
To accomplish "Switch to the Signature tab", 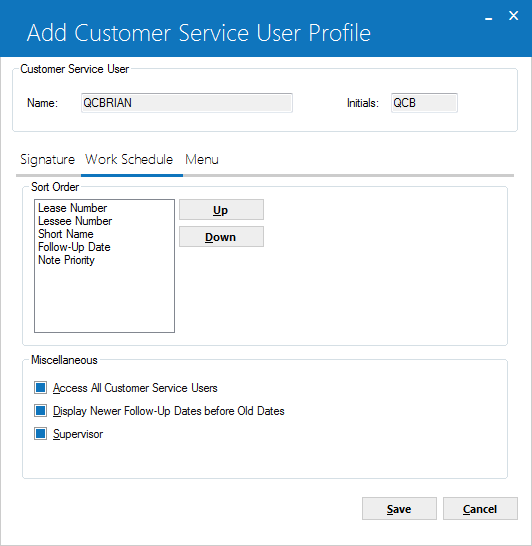I will [48, 159].
